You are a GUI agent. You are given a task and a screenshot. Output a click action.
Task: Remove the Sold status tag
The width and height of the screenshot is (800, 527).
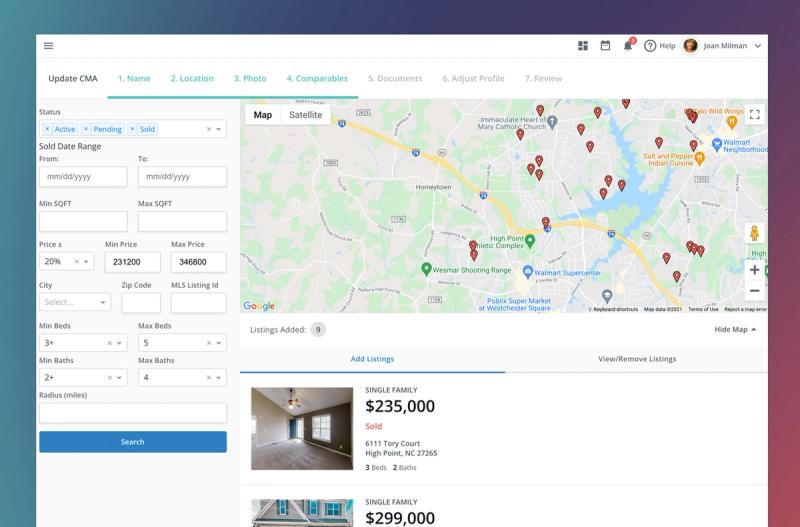132,129
